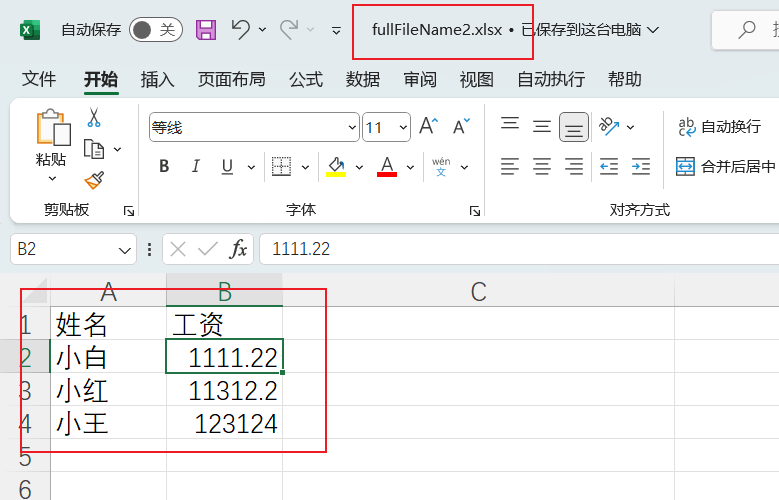779x500 pixels.
Task: Copy selection with copy icon
Action: (x=94, y=149)
